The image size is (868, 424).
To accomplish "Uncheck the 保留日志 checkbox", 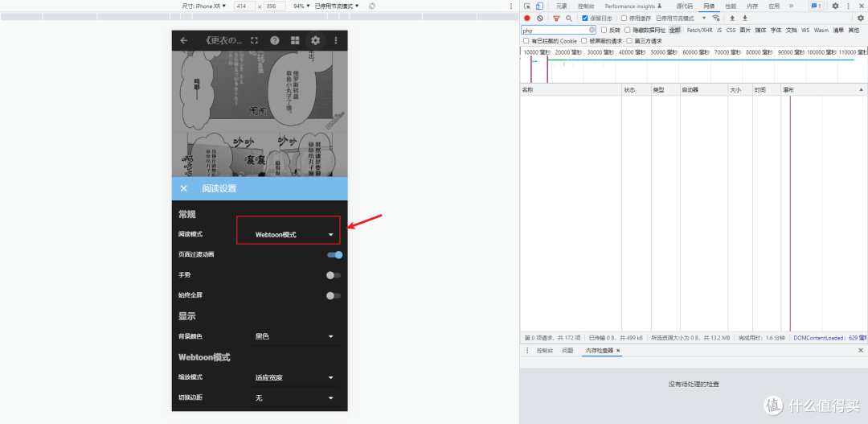I will click(585, 18).
